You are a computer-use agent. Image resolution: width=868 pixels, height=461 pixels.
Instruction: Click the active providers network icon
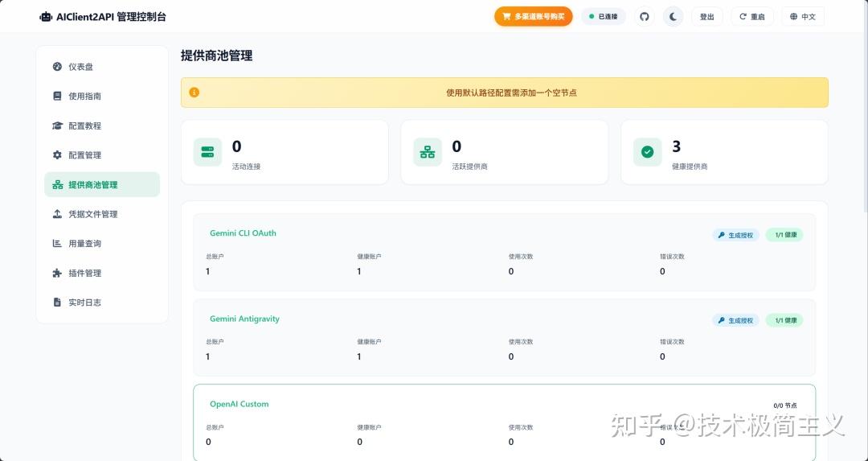pos(428,152)
